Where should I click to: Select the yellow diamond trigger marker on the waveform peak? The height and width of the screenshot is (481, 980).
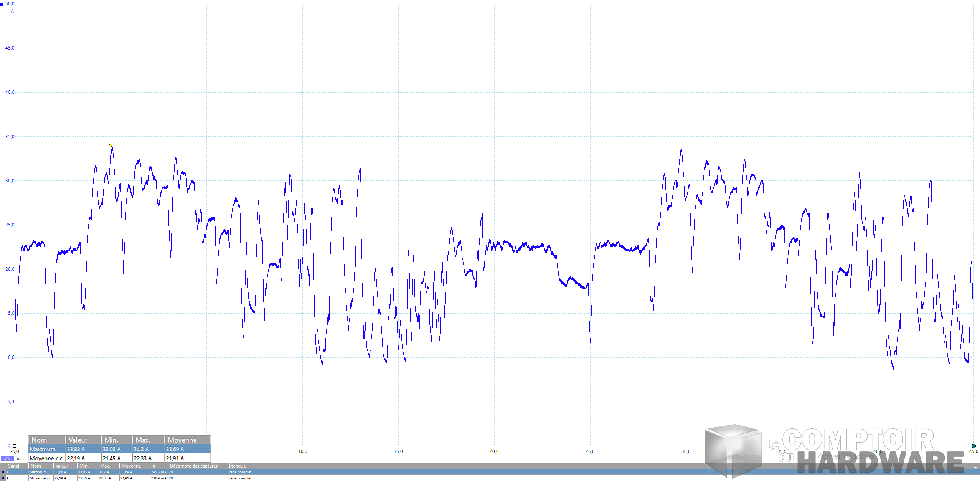click(111, 145)
